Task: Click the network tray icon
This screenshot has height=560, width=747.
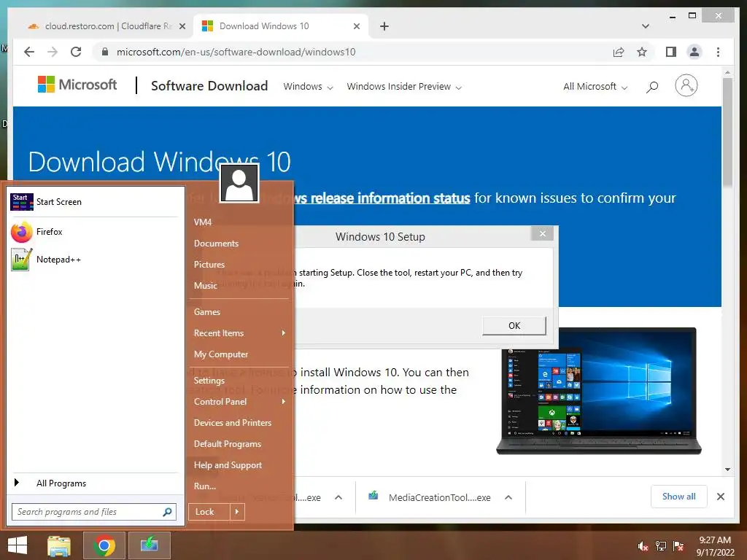Action: point(661,546)
